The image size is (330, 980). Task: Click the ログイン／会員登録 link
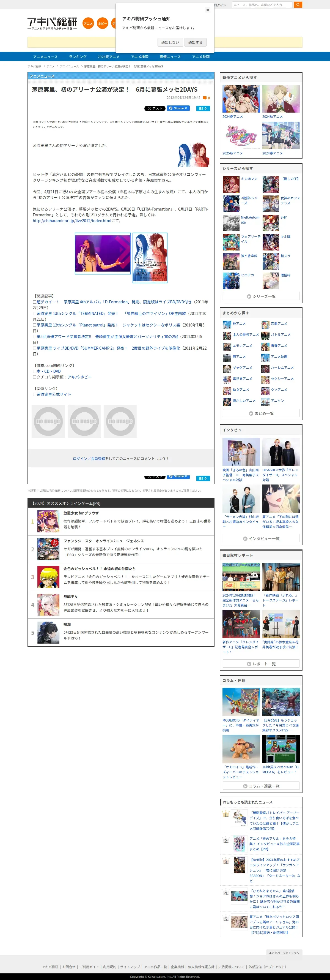tap(89, 459)
